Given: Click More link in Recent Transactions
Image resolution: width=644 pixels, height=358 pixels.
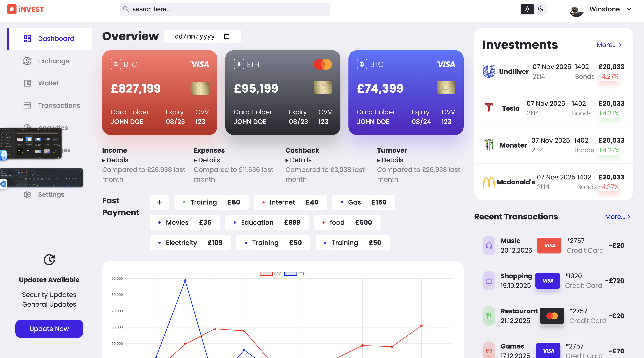Looking at the screenshot, I should click(618, 217).
